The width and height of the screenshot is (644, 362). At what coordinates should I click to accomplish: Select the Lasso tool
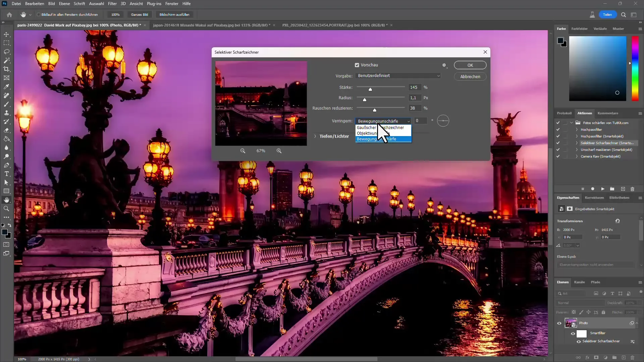6,52
